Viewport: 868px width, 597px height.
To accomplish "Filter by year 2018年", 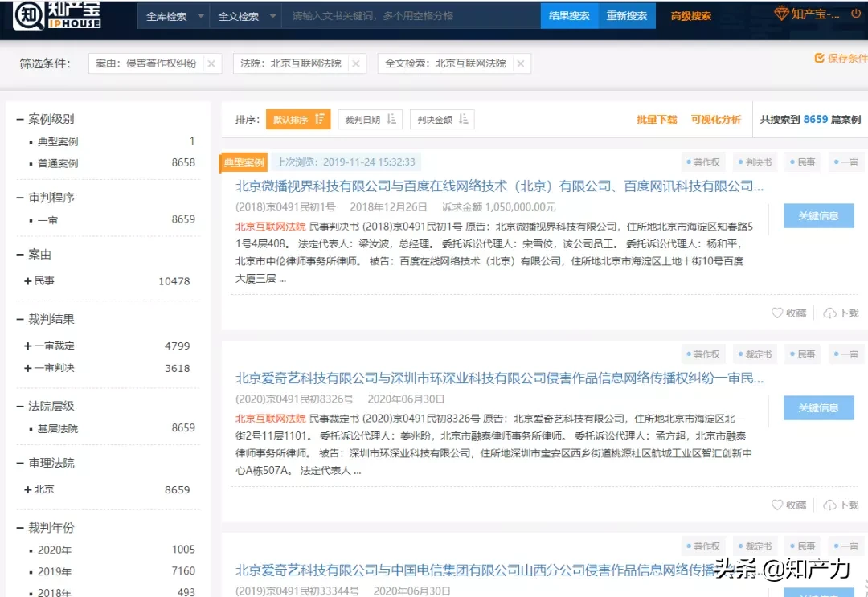I will tap(55, 592).
